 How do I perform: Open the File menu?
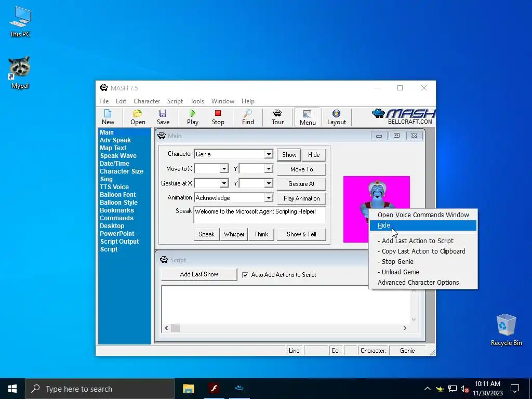(104, 101)
